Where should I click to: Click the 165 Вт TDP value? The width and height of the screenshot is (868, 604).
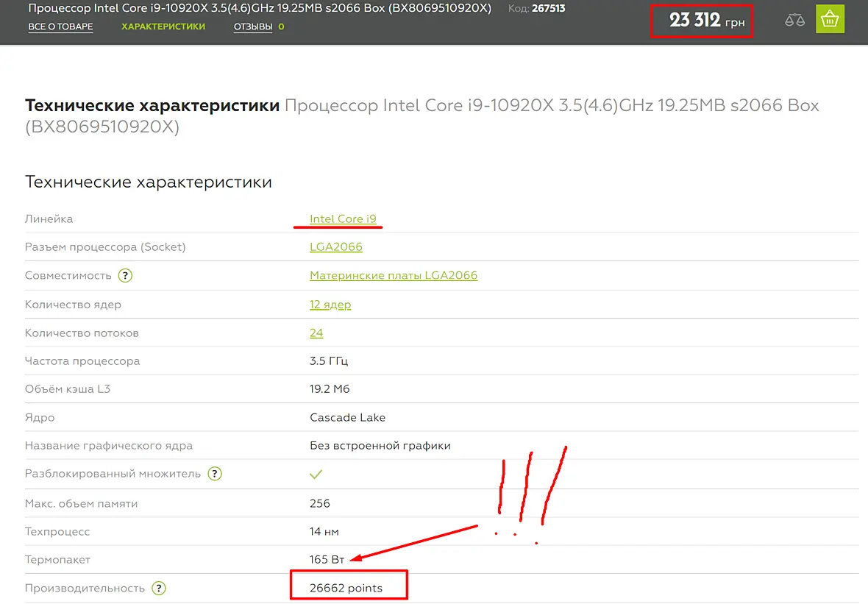(x=327, y=560)
